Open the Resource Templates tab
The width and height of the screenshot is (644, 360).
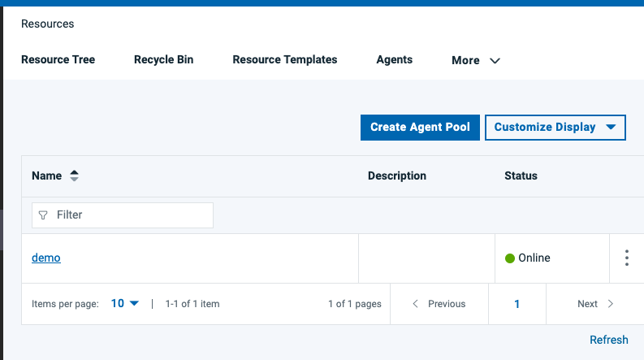tap(284, 59)
